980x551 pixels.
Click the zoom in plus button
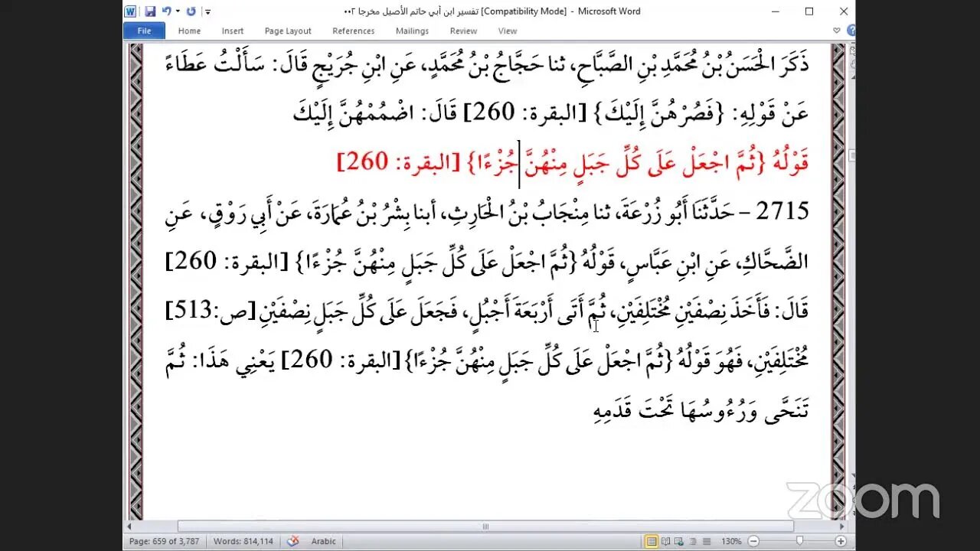coord(842,541)
